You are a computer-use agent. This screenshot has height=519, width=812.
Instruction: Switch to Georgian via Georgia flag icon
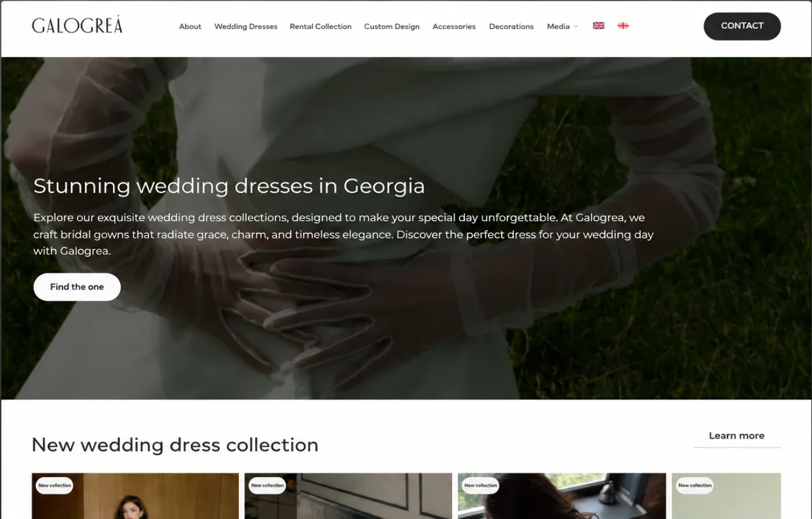click(623, 26)
